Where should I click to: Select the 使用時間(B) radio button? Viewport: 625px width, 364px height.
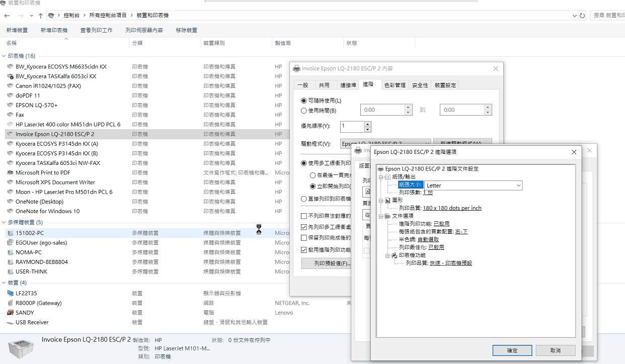coord(304,111)
